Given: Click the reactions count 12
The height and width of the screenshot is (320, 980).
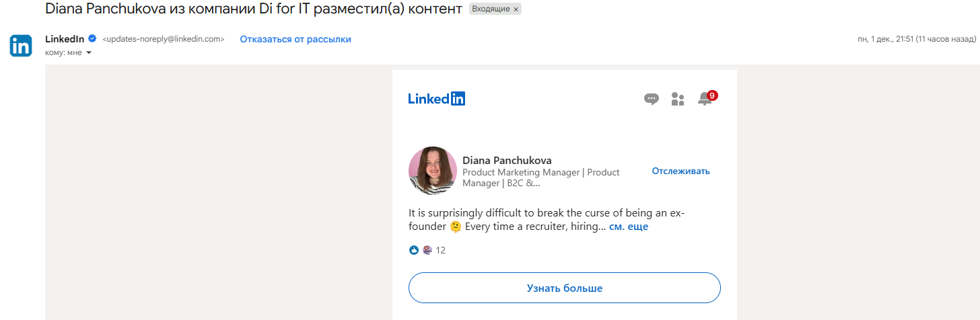Looking at the screenshot, I should click(441, 250).
